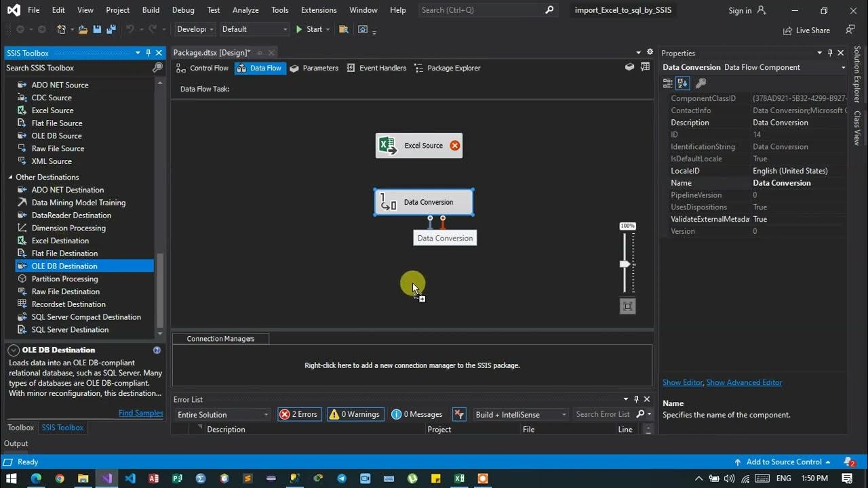Image resolution: width=868 pixels, height=488 pixels.
Task: Click the canvas zoom slider handle
Action: [625, 264]
